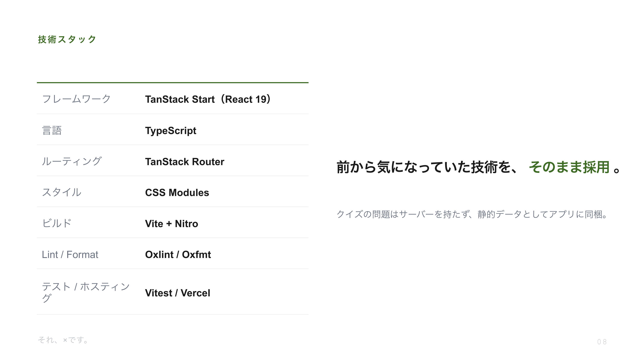Click the slide page number 08
This screenshot has height=362, width=644.
(602, 342)
